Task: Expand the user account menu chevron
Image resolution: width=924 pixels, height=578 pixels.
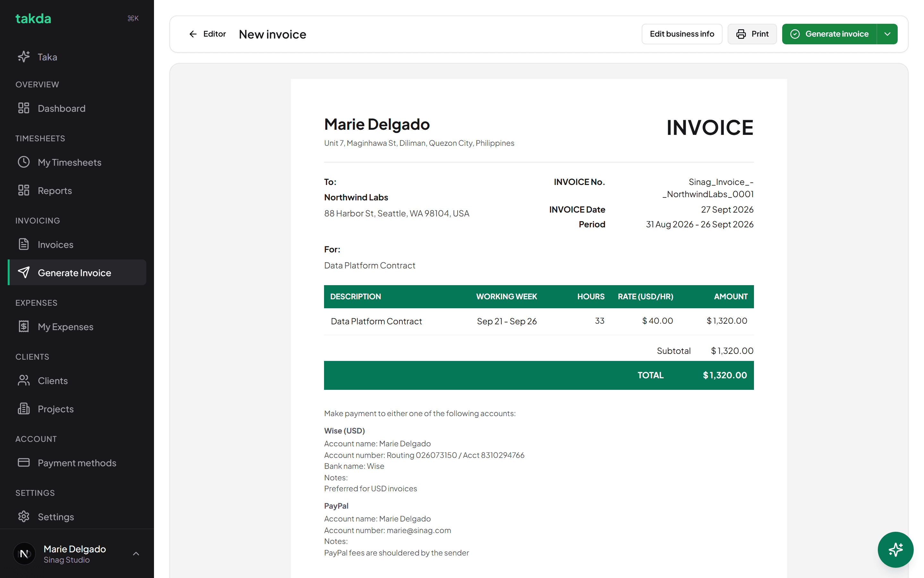Action: (136, 554)
